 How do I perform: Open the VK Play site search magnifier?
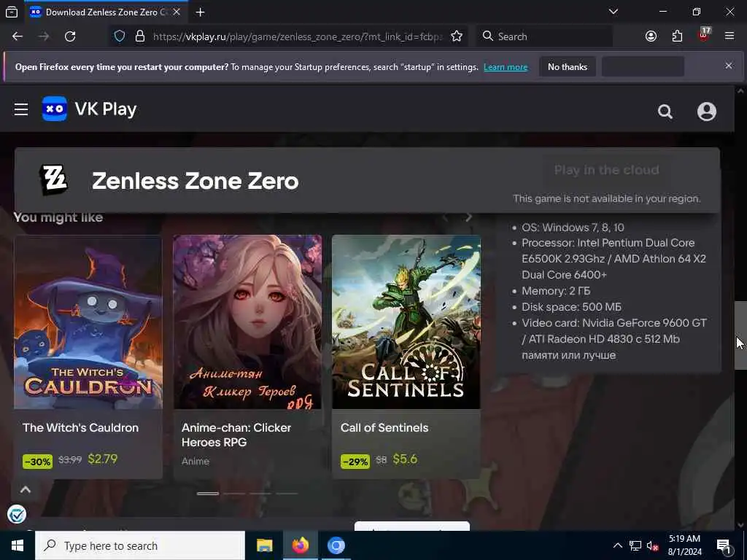(x=665, y=112)
